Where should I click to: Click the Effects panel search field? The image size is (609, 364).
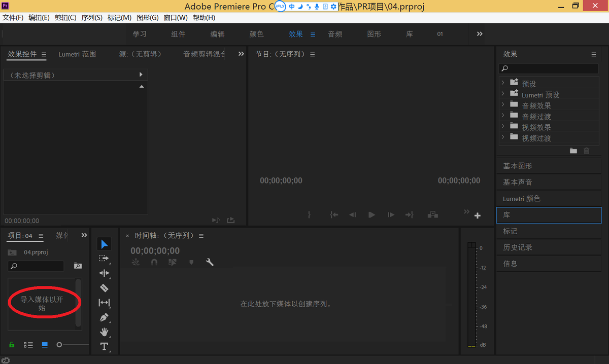tap(549, 68)
